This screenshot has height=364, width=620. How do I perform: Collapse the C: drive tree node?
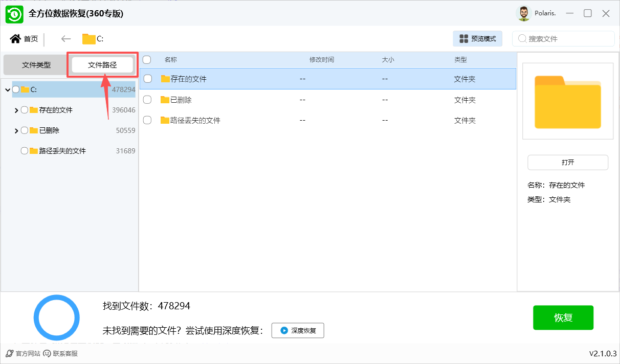click(x=8, y=90)
